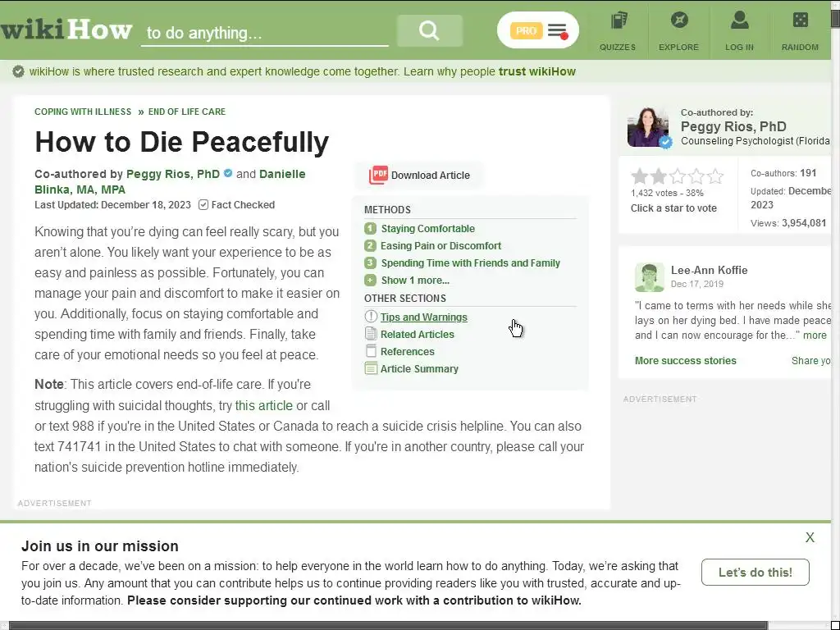The width and height of the screenshot is (840, 630).
Task: Click the method 2 number badge
Action: click(x=370, y=246)
